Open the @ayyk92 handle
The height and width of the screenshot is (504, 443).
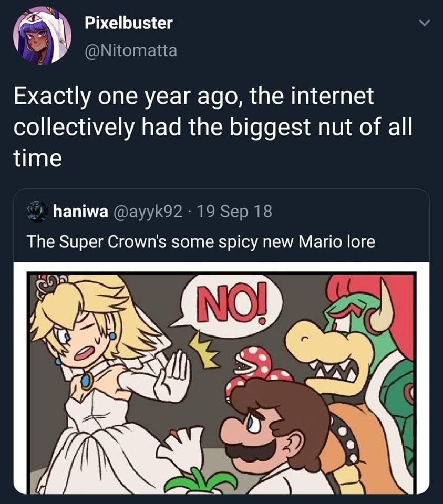click(148, 211)
